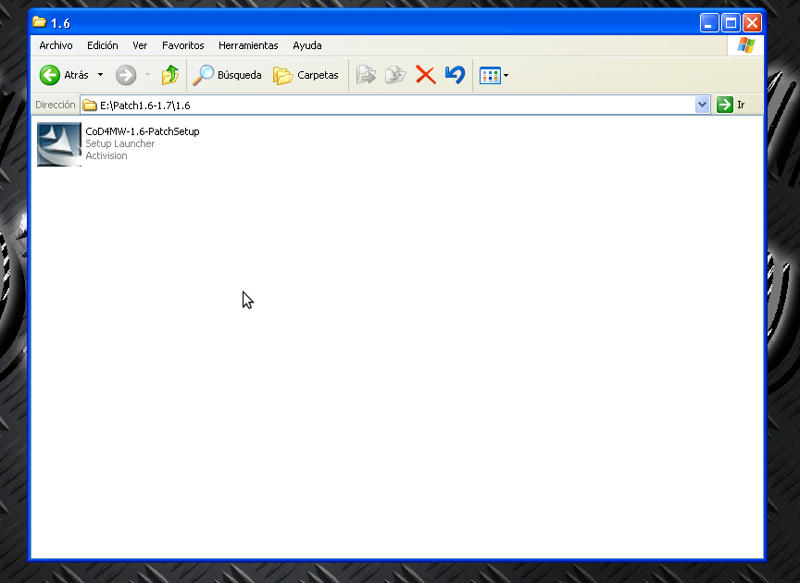
Task: Expand the address bar dropdown
Action: pos(702,105)
